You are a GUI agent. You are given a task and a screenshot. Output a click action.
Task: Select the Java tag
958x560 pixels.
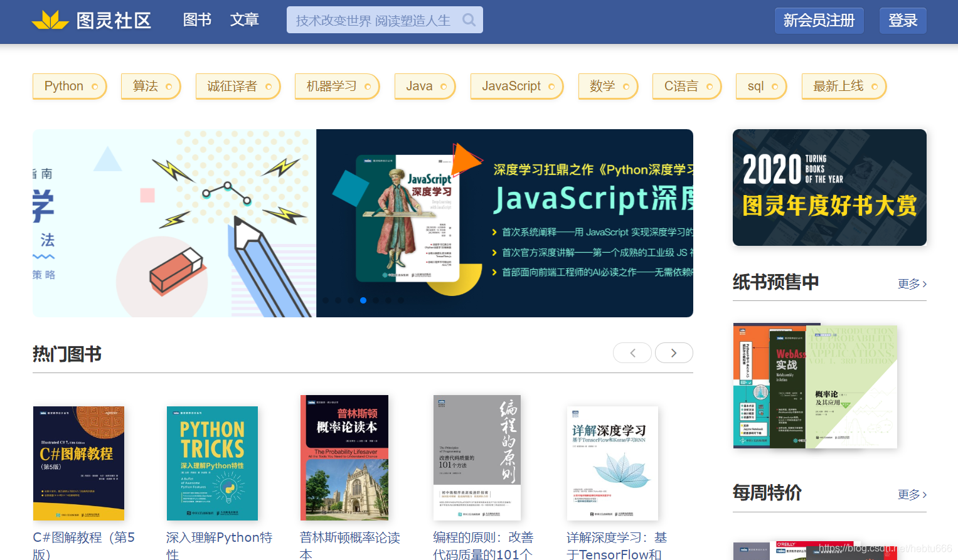click(x=425, y=87)
